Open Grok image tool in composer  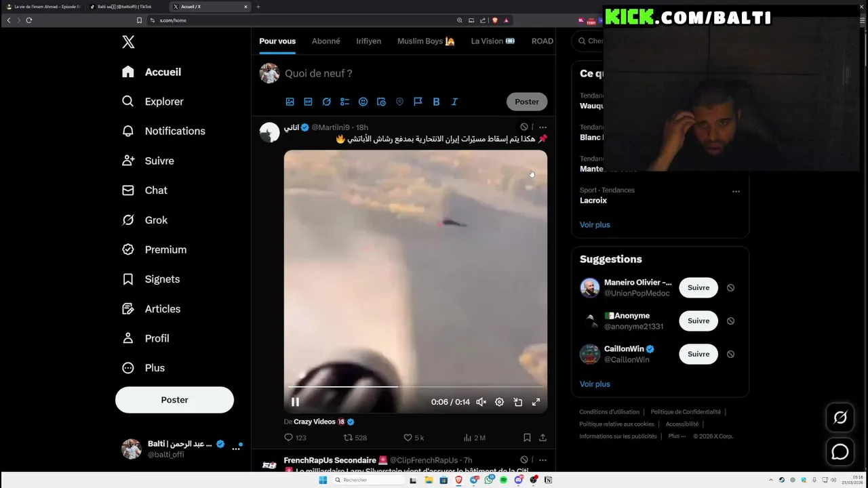click(326, 102)
